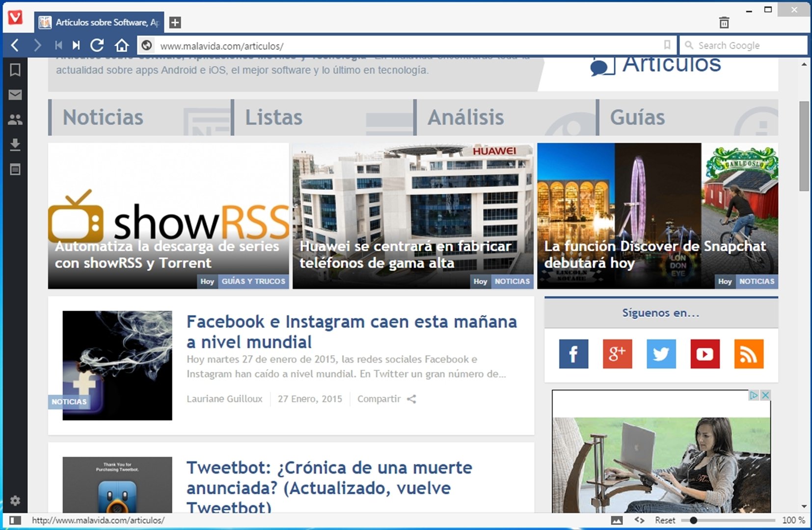This screenshot has width=812, height=530.
Task: Click the address bar URL field
Action: (407, 46)
